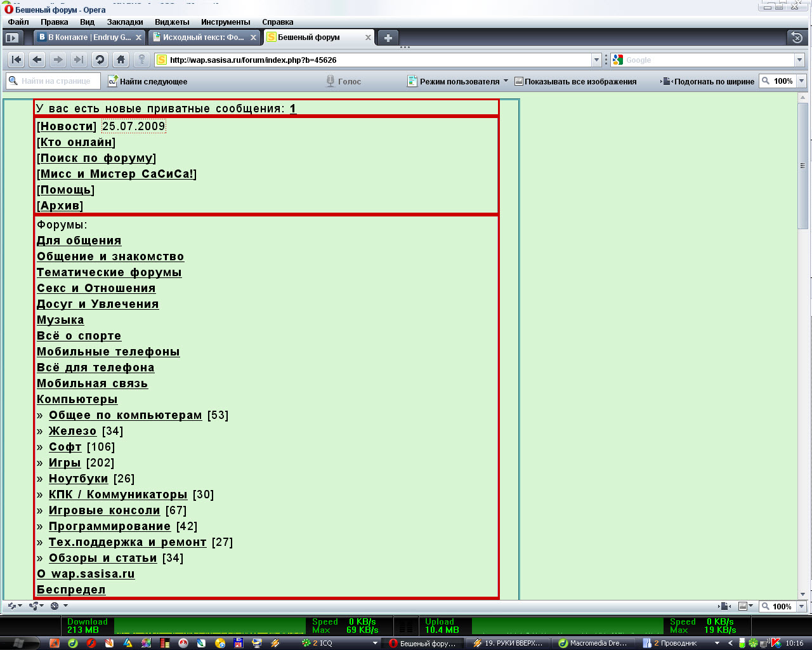Toggle Показывать все изображения
Image resolution: width=812 pixels, height=650 pixels.
(x=575, y=81)
